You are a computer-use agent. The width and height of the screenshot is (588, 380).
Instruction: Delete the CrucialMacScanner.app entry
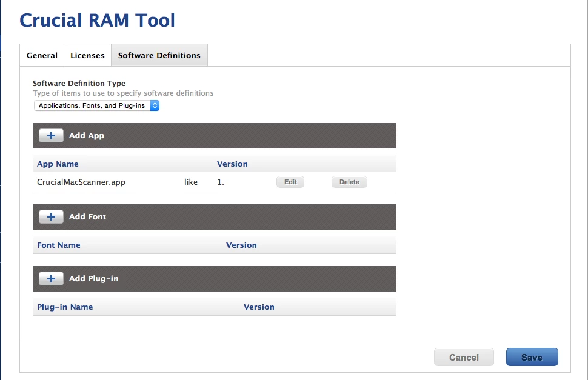(349, 182)
